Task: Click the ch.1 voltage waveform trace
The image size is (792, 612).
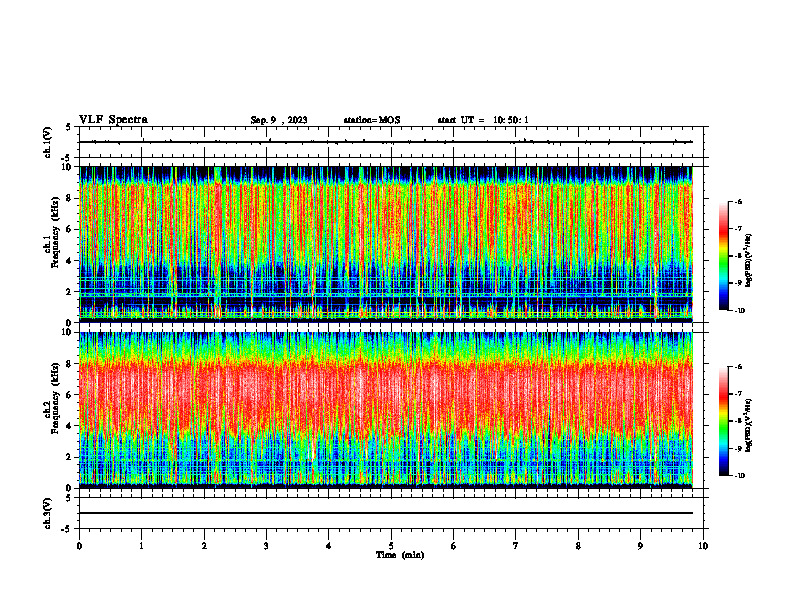Action: coord(386,142)
